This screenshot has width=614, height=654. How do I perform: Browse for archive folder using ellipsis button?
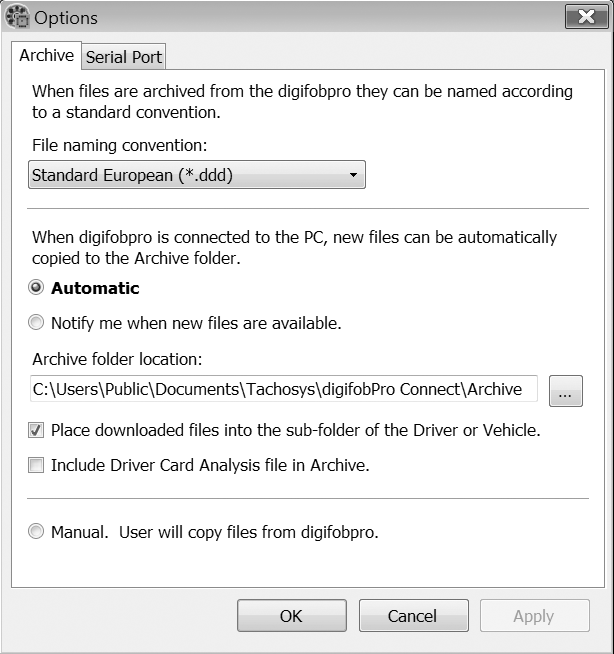tap(566, 391)
